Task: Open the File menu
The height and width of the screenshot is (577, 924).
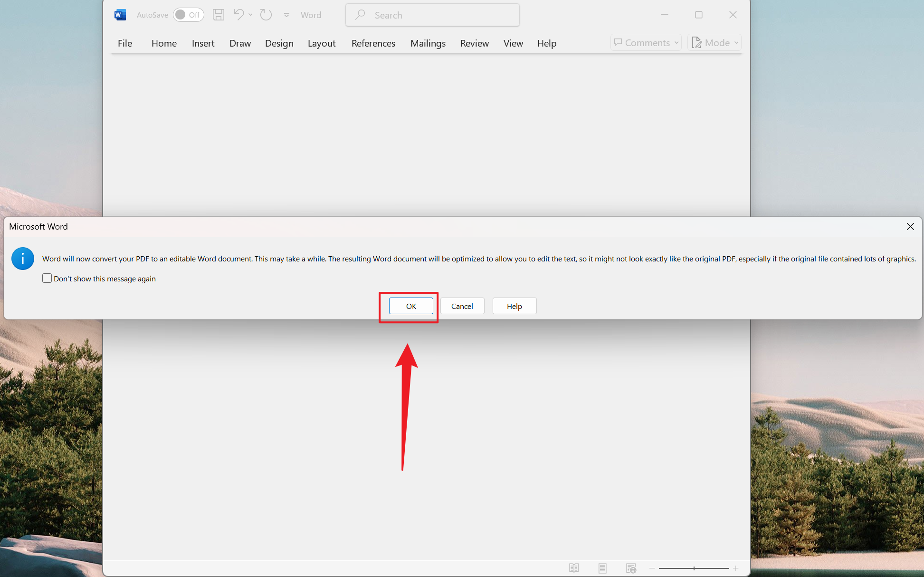Action: click(x=125, y=43)
